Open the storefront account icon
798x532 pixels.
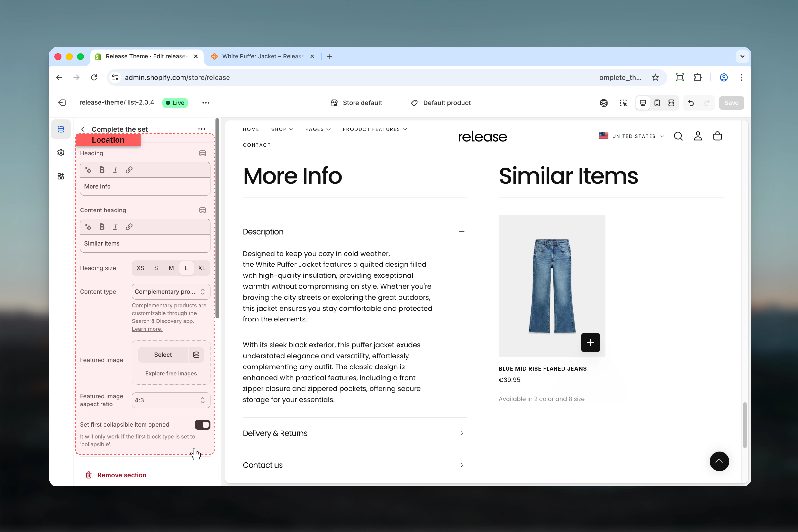click(698, 136)
